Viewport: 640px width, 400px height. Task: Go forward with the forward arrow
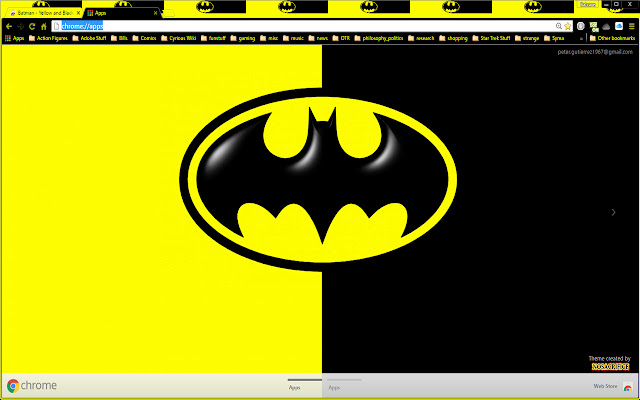tap(20, 27)
